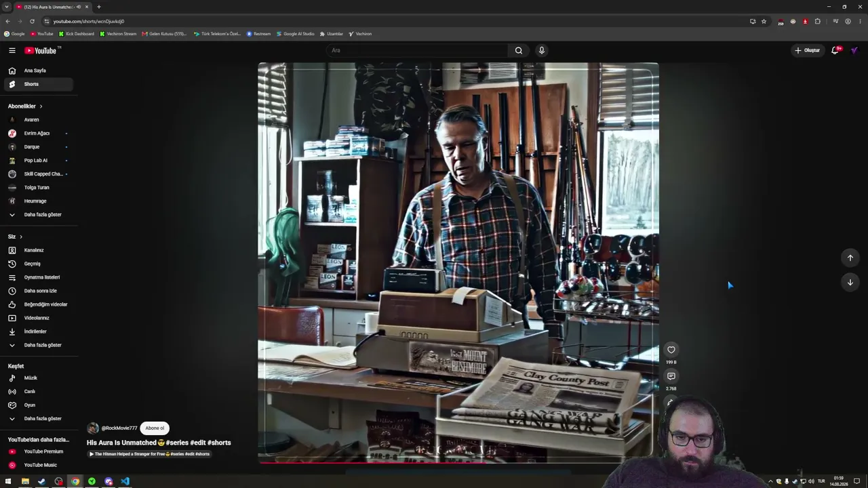Image resolution: width=868 pixels, height=488 pixels.
Task: Browse the Canlı live category
Action: tap(38, 391)
